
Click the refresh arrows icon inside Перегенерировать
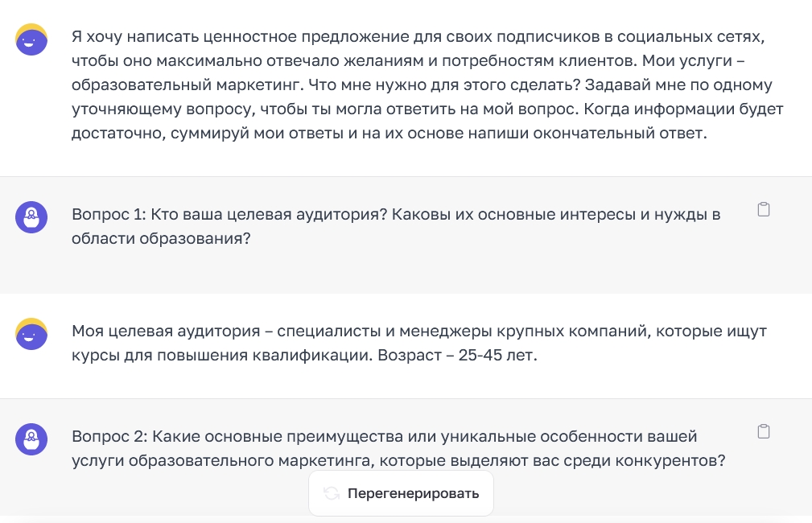point(332,493)
